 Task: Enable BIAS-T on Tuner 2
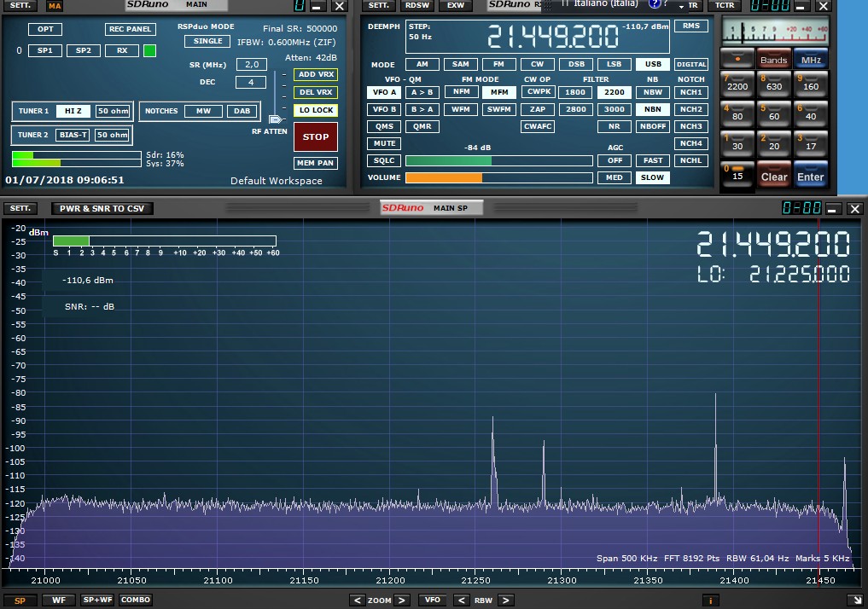pyautogui.click(x=73, y=135)
